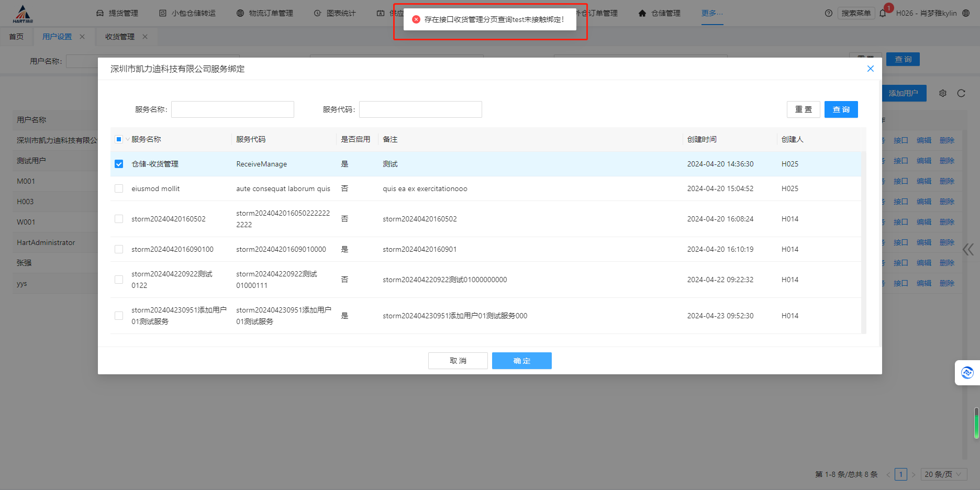This screenshot has height=490, width=980.
Task: Uncheck the 仓储-收货管理 service checkbox
Action: [x=119, y=164]
